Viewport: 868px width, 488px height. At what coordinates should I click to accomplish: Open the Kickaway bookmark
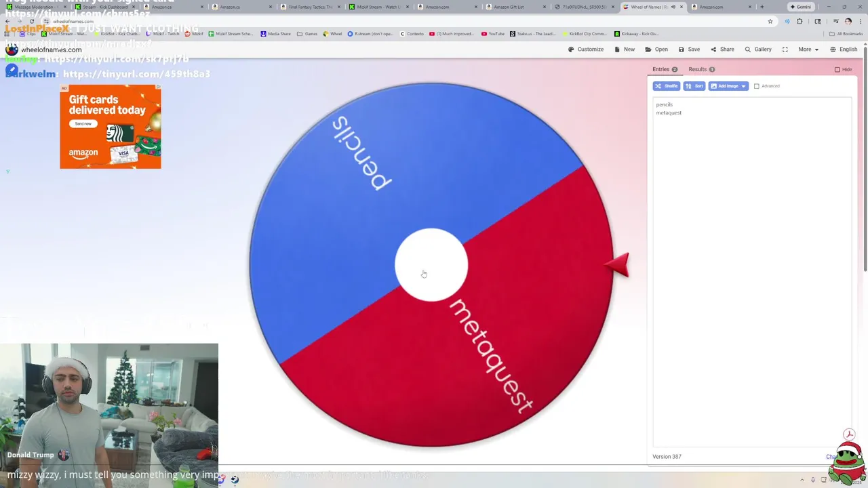pos(636,34)
